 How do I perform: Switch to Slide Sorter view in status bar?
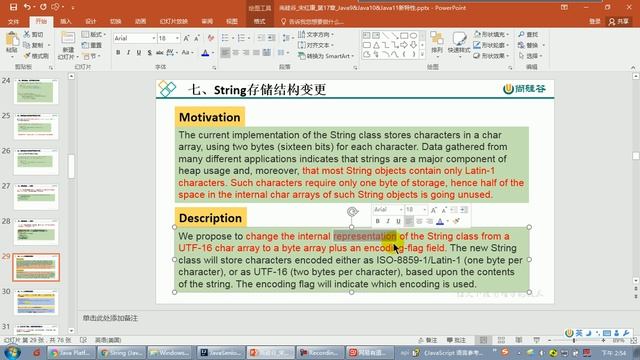[501, 340]
